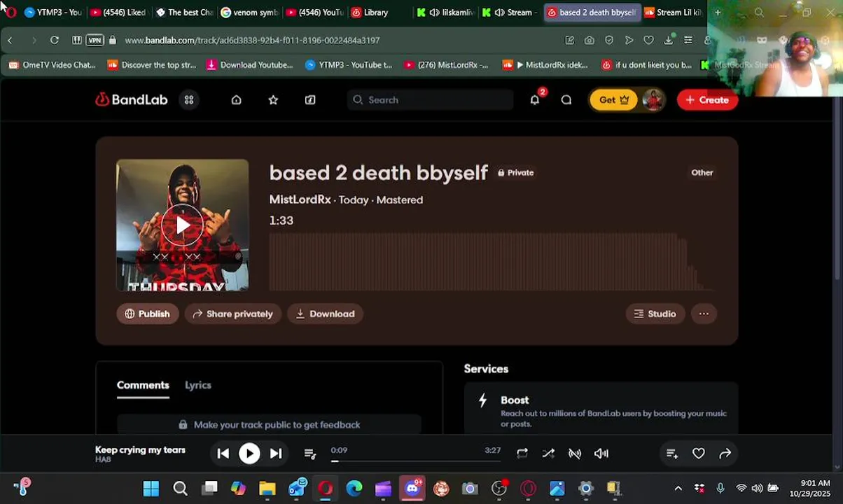Open File Explorer from the taskbar
This screenshot has width=843, height=504.
(x=267, y=489)
